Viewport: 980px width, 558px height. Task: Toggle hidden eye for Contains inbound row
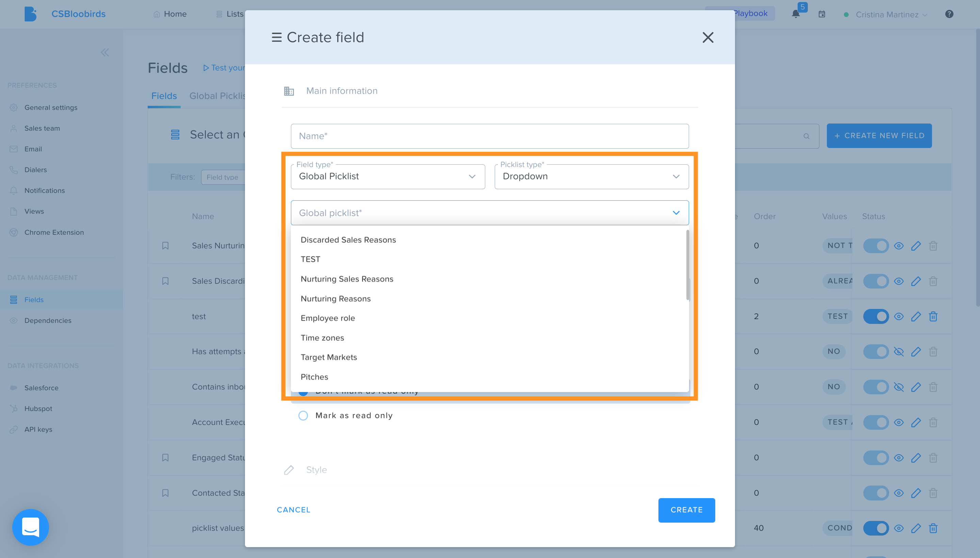coord(898,387)
